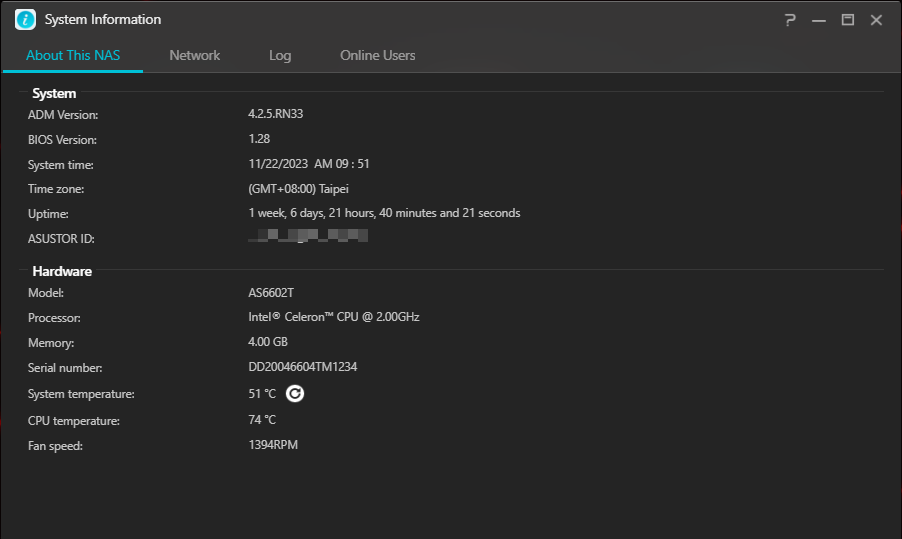Click the Processor label
Viewport: 902px width, 539px height.
(54, 318)
